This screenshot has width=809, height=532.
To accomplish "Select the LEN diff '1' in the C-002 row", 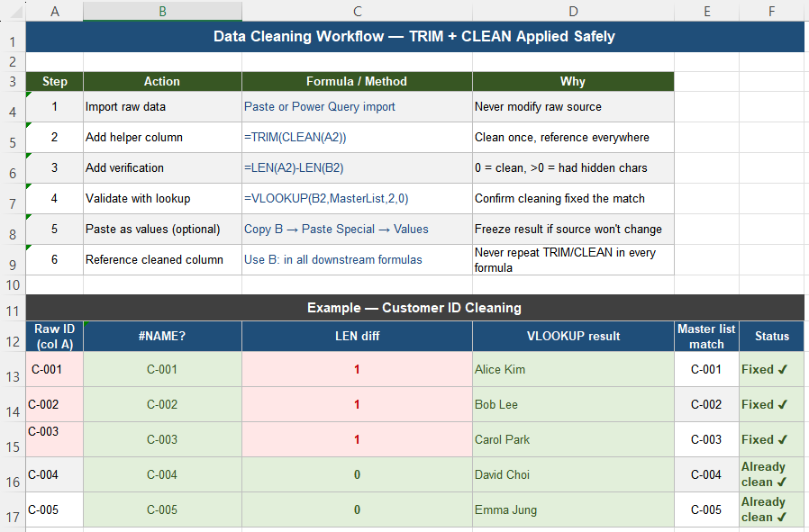I will (x=357, y=405).
